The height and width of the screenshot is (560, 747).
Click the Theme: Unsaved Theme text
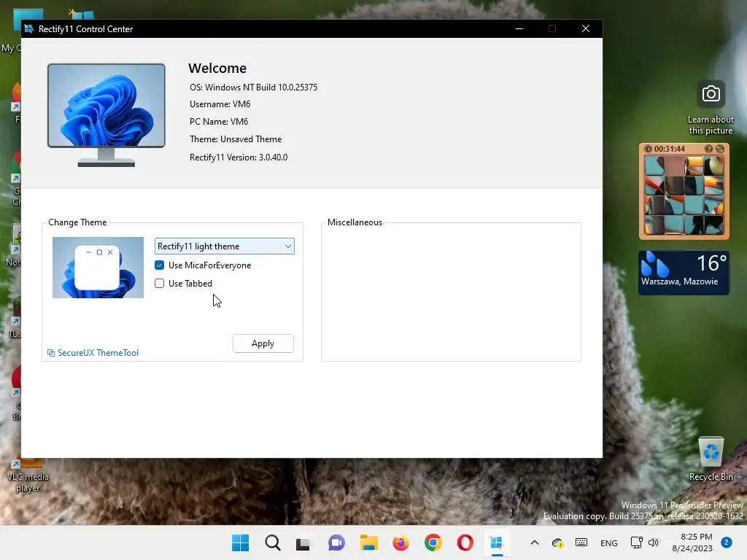tap(236, 139)
